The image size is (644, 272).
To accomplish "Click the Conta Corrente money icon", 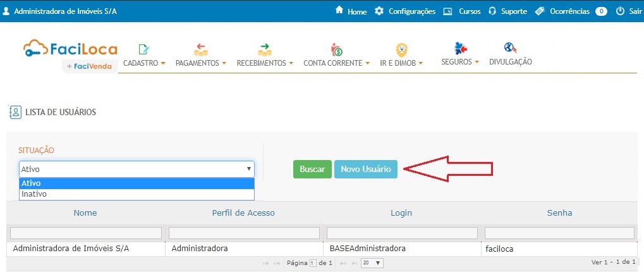I will point(336,49).
